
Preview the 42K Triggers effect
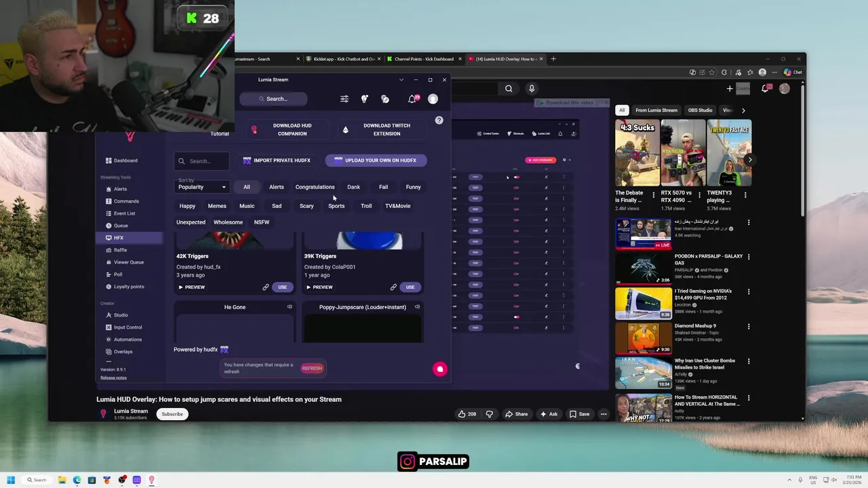(191, 287)
